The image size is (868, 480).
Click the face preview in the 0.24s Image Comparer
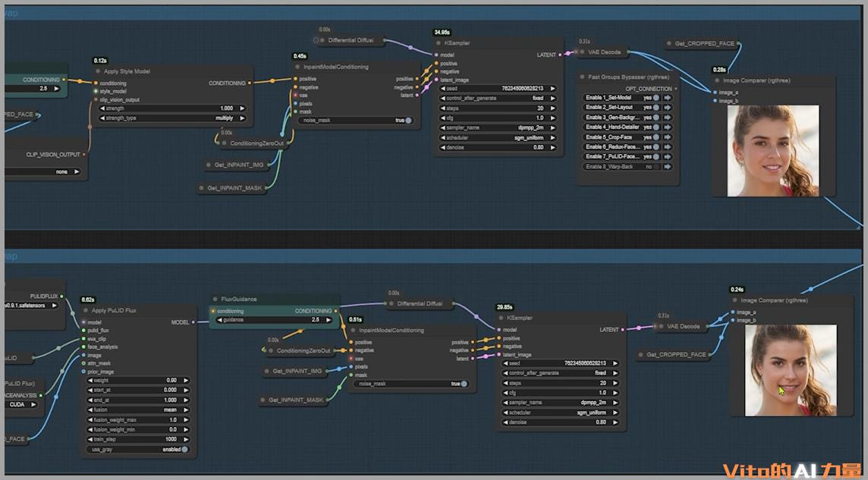coord(791,370)
